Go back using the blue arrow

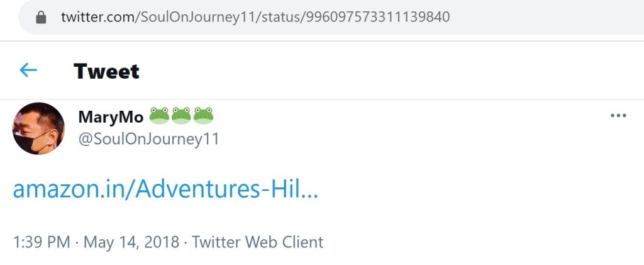point(28,70)
